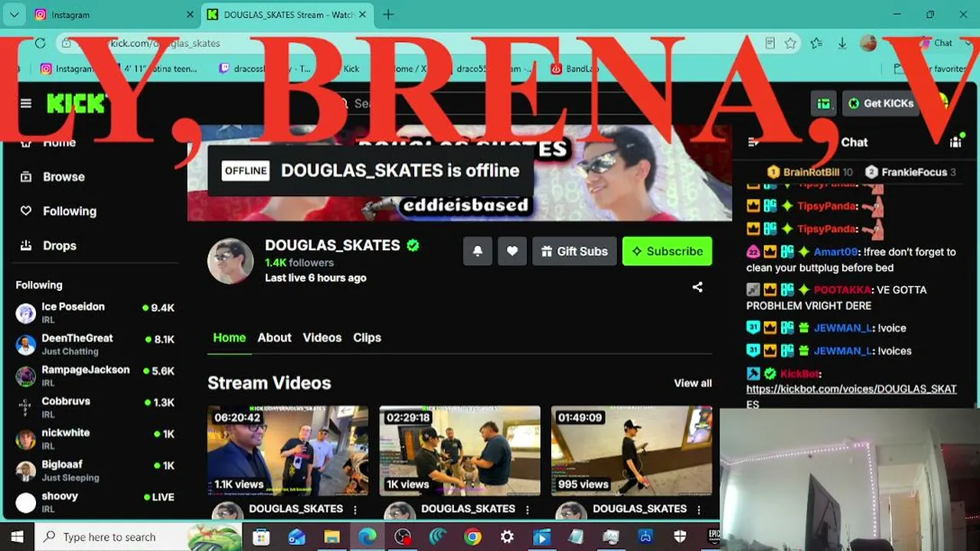Open the Kick sidebar hamburger menu
Image resolution: width=980 pixels, height=551 pixels.
[x=26, y=103]
